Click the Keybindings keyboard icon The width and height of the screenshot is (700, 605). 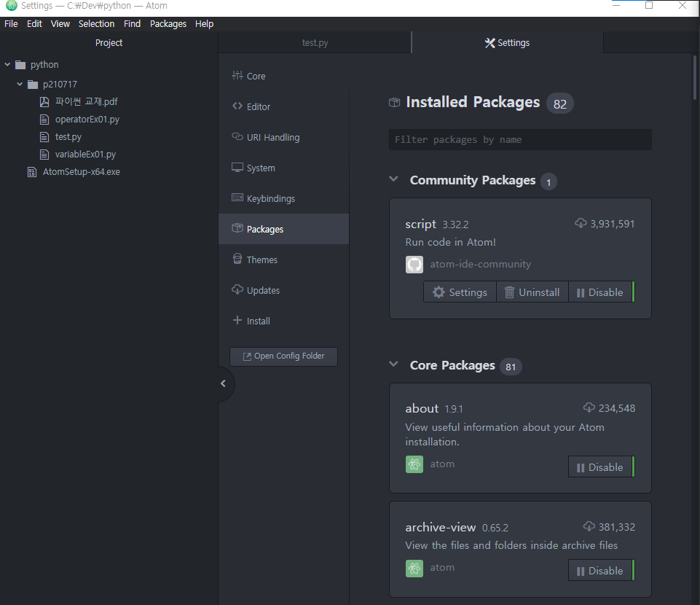tap(237, 198)
